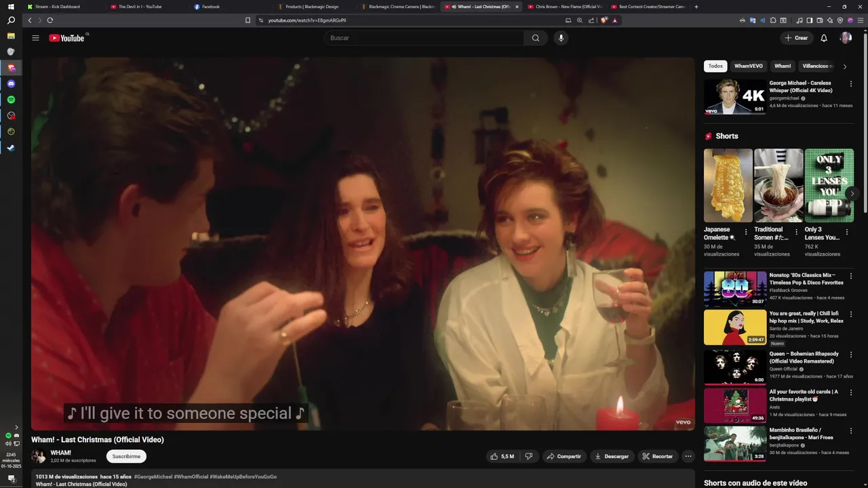Screen dimensions: 868x488
Task: Click the Suscribirme button
Action: [x=126, y=456]
